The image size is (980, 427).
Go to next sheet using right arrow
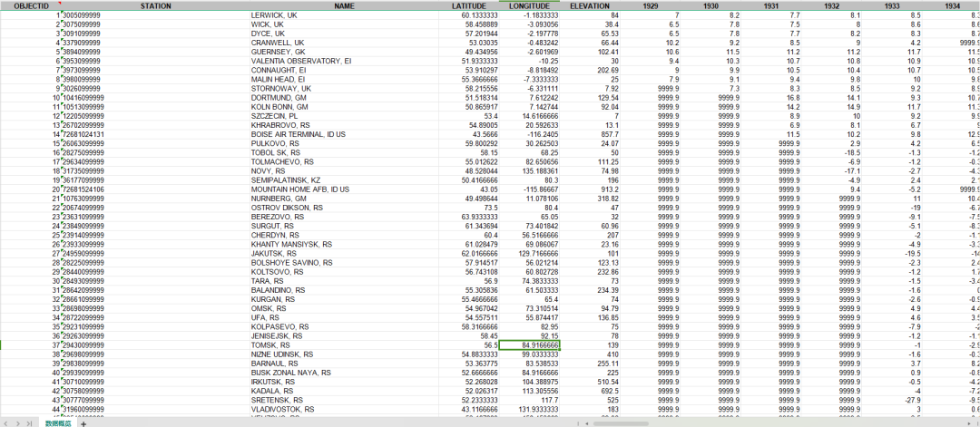click(x=17, y=423)
